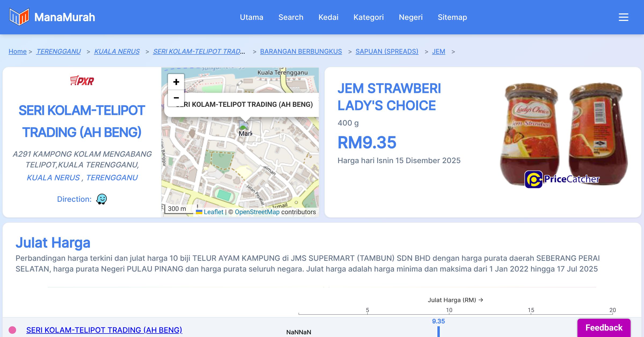This screenshot has width=644, height=337.
Task: Open the Utama nav item
Action: (x=251, y=17)
